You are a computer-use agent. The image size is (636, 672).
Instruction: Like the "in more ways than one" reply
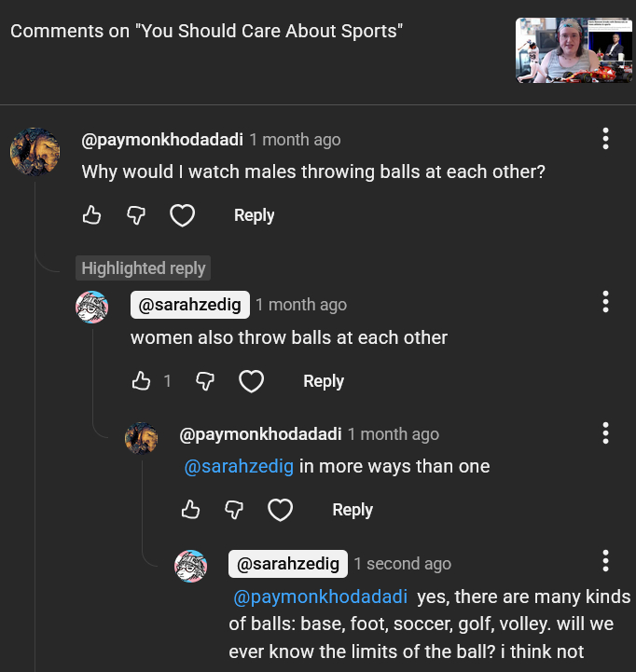pyautogui.click(x=190, y=510)
